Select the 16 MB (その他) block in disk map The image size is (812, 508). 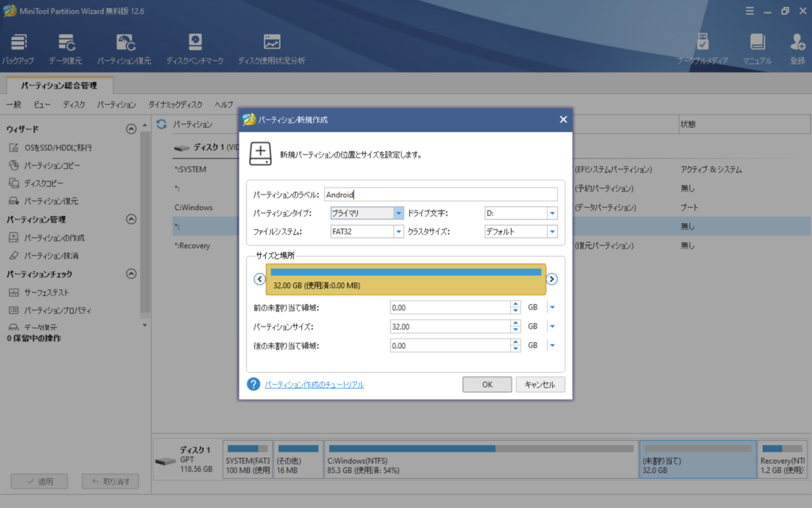click(298, 459)
